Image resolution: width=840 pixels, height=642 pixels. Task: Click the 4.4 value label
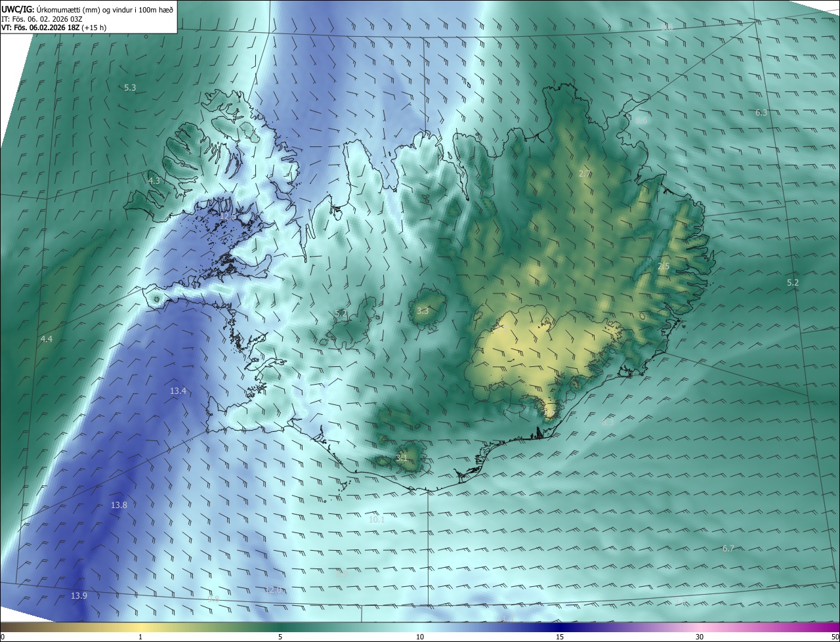tap(46, 339)
